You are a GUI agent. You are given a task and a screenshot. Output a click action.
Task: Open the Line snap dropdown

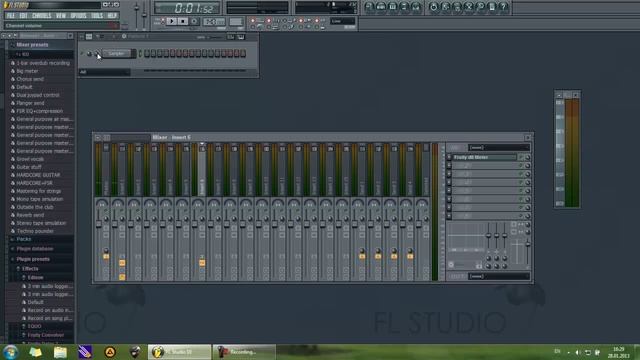coord(343,21)
